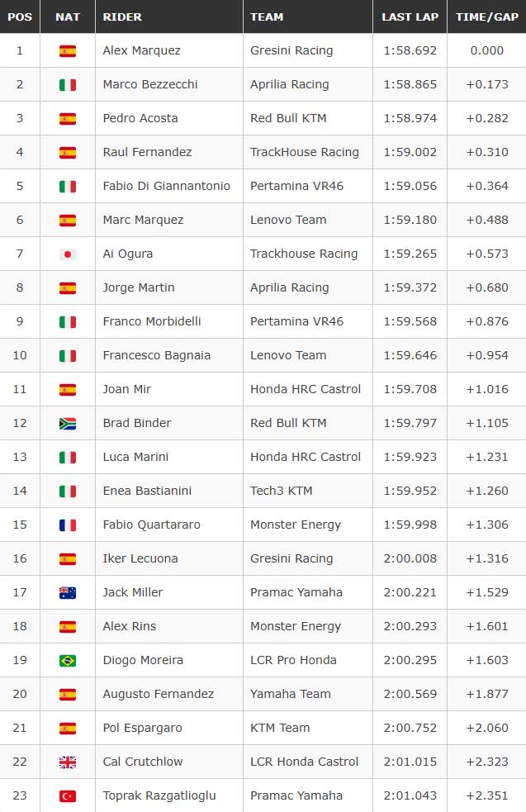Click the Honda HRC Castrol team of Joan Mir
The width and height of the screenshot is (526, 812).
pyautogui.click(x=306, y=389)
